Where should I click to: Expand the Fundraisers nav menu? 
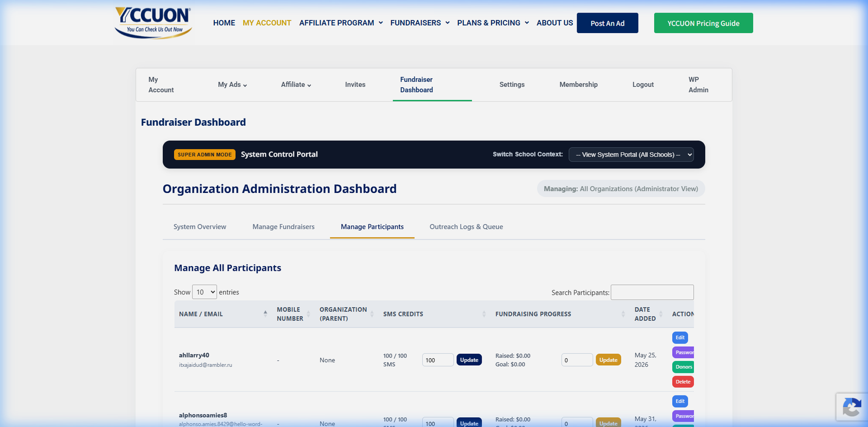420,23
